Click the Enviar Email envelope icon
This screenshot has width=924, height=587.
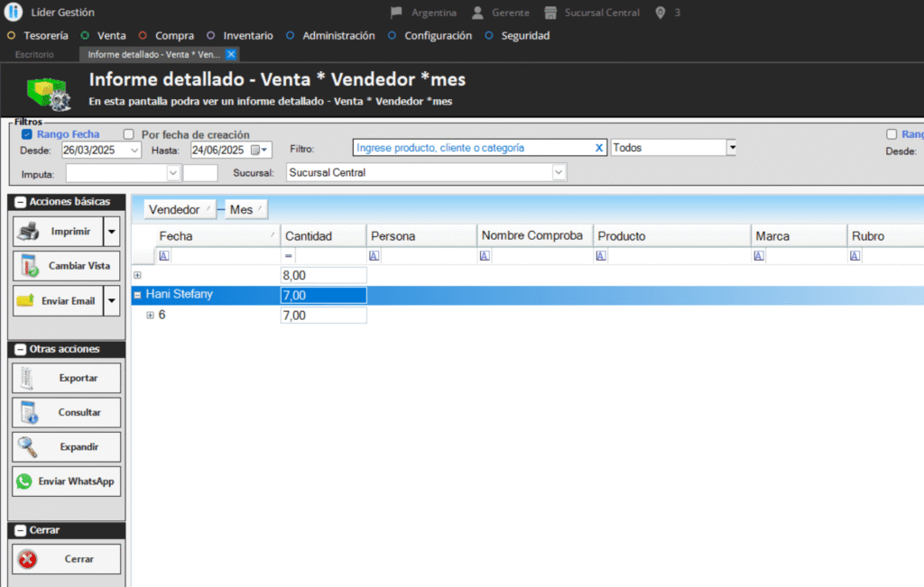[26, 300]
